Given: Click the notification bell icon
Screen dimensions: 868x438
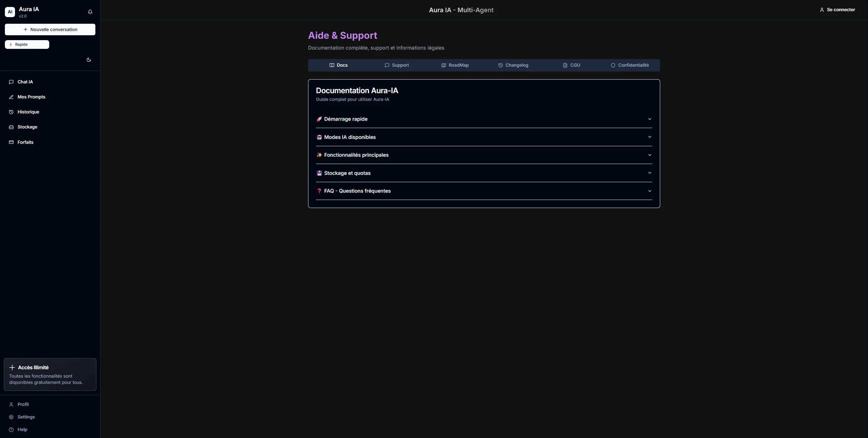Looking at the screenshot, I should pos(90,12).
